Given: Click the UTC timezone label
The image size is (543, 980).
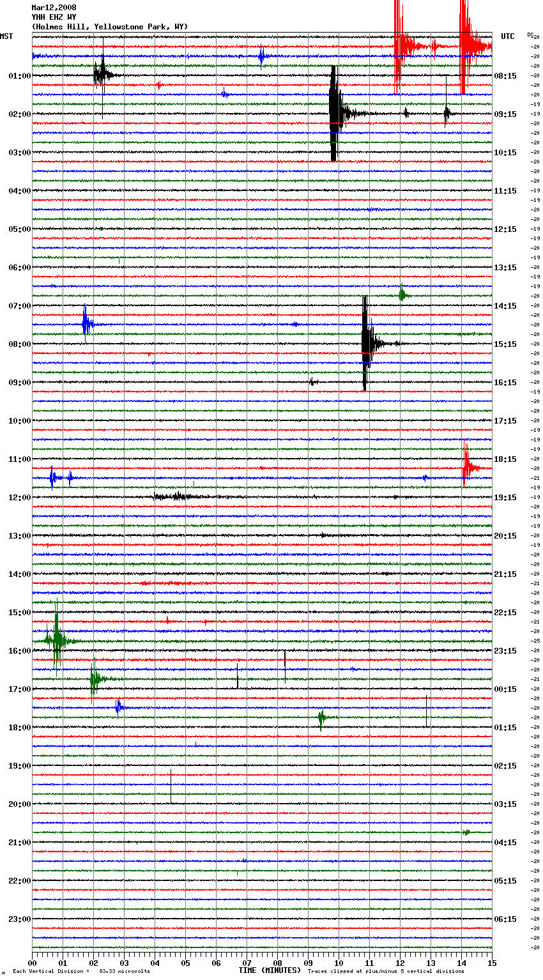Looking at the screenshot, I should coord(508,36).
